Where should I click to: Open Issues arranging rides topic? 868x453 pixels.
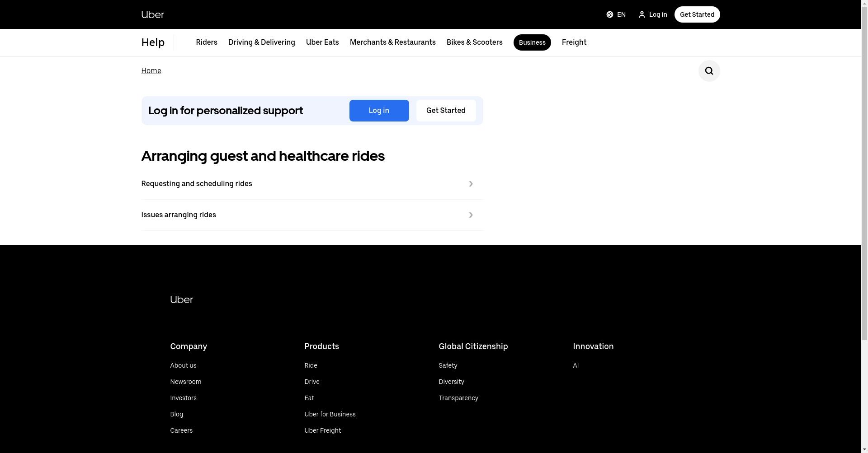[312, 215]
